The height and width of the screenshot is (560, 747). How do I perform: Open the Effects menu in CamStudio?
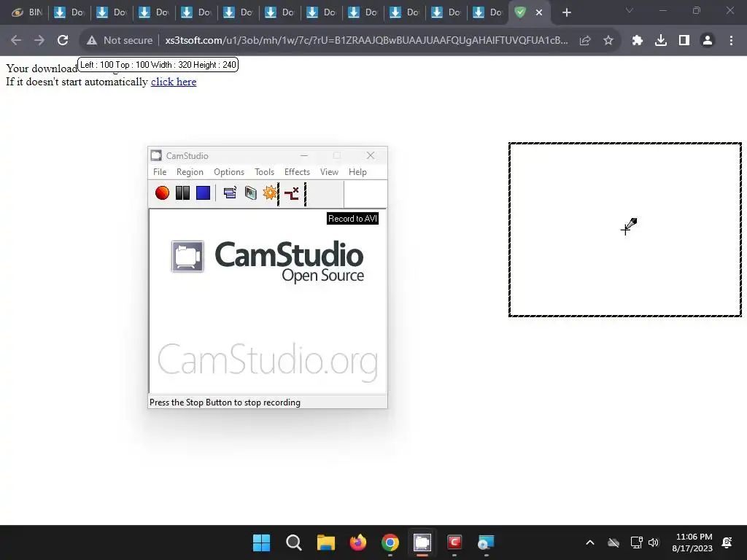pos(297,172)
